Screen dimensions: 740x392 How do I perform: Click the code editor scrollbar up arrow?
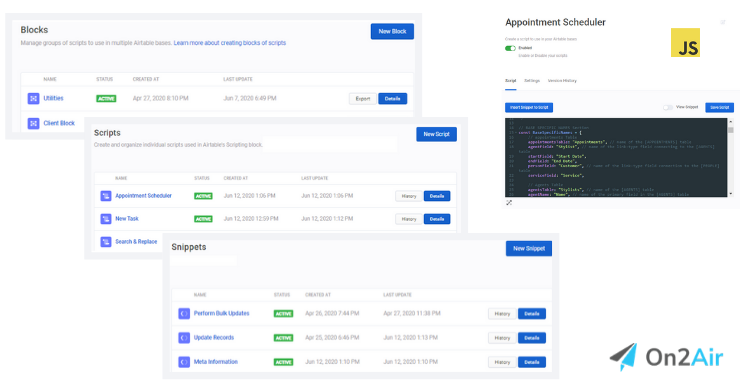tap(731, 121)
